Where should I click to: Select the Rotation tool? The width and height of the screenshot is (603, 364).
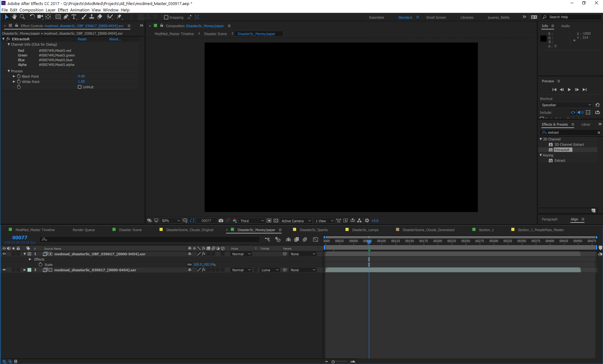point(32,17)
